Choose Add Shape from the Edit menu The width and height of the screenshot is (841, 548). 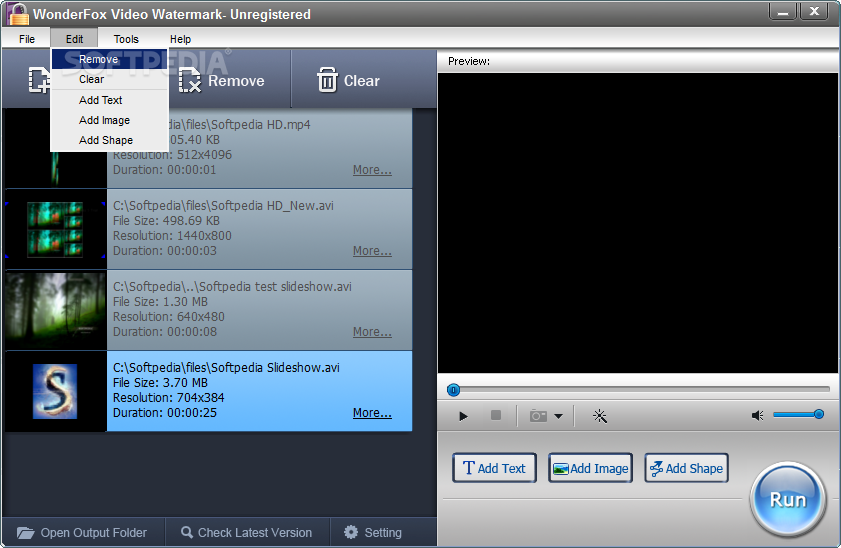pos(109,140)
